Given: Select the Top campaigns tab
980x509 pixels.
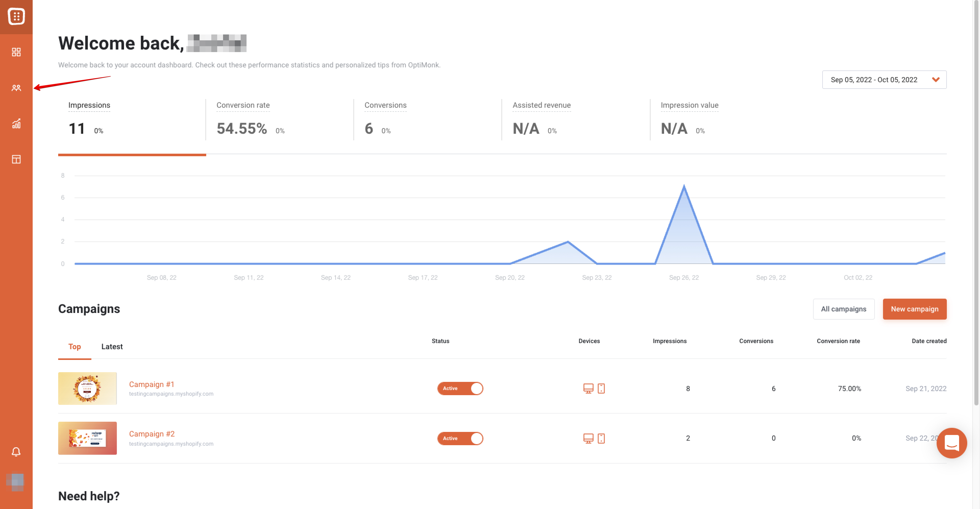Looking at the screenshot, I should point(75,347).
